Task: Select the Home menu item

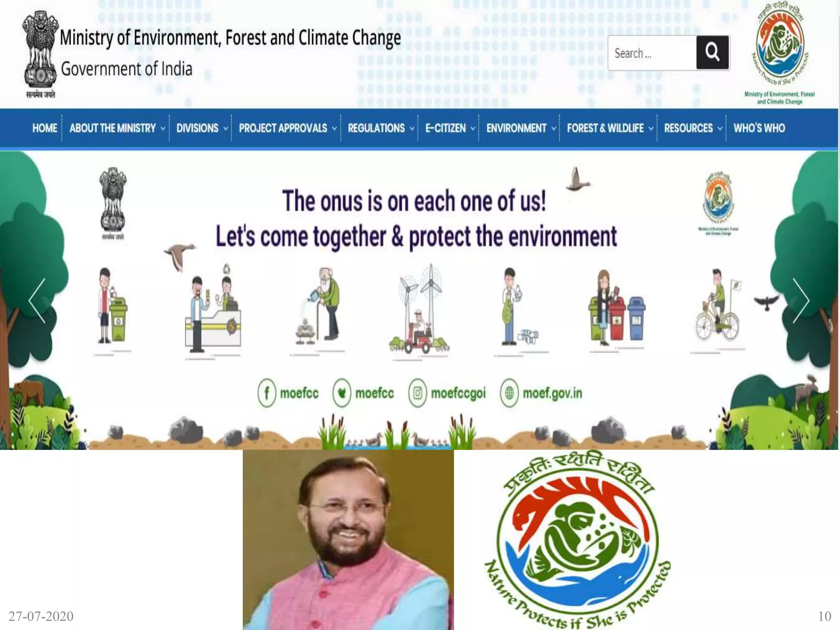Action: [45, 128]
